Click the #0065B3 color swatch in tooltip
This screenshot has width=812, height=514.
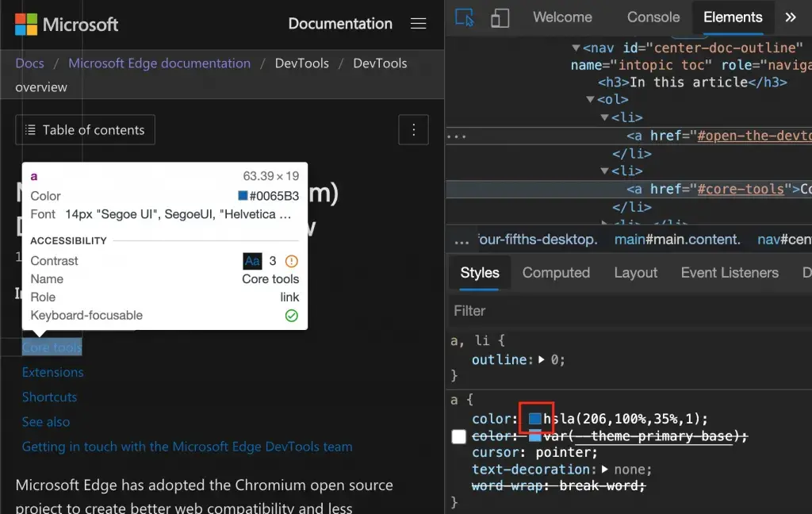[x=243, y=195]
